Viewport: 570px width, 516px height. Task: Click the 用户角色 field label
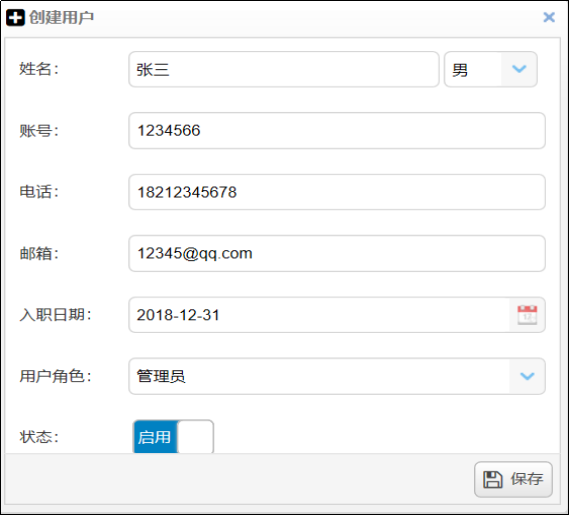click(56, 376)
